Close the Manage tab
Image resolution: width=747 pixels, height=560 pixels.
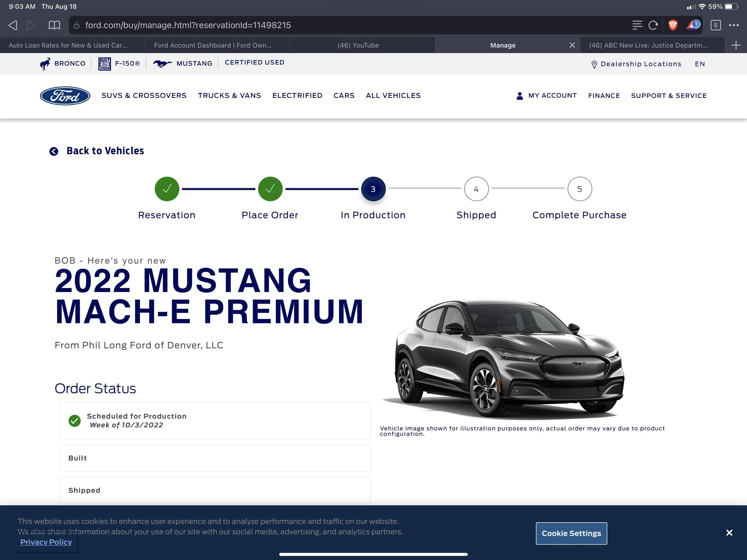(572, 45)
